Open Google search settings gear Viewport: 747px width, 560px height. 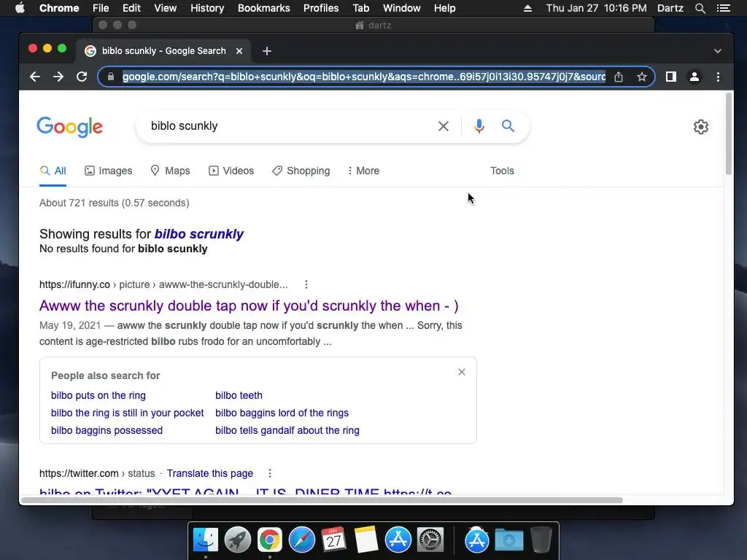701,127
